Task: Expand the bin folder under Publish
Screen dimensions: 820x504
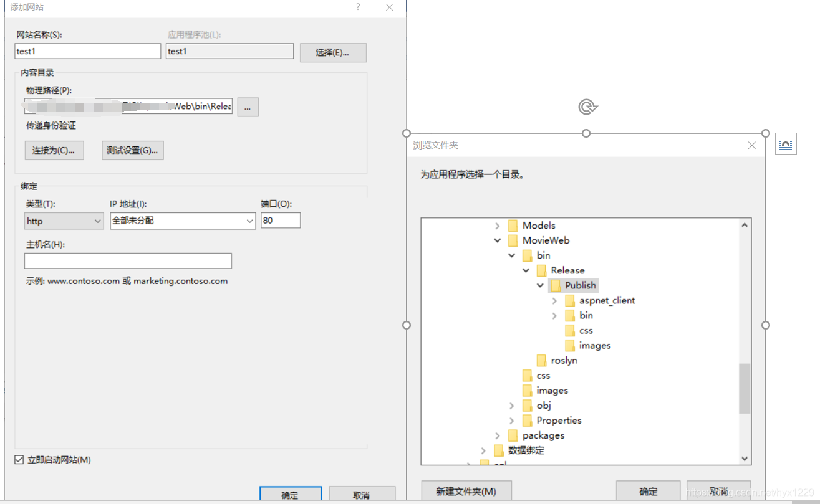Action: tap(554, 315)
